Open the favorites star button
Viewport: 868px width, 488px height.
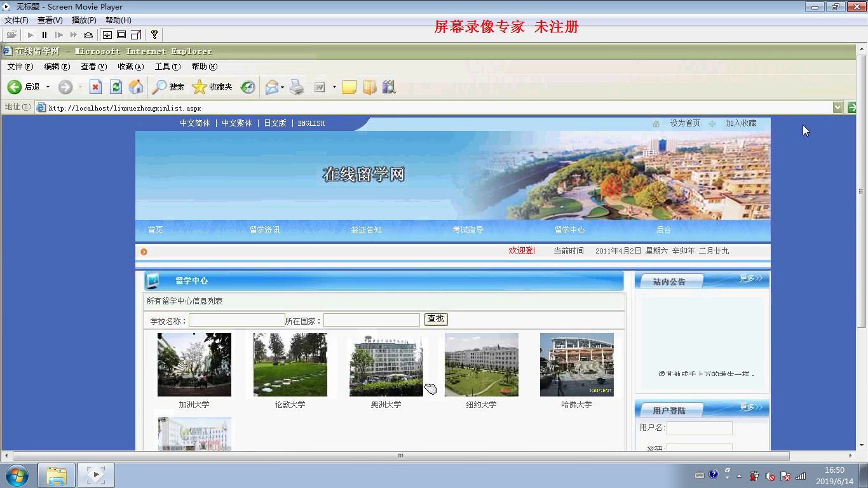pos(212,87)
